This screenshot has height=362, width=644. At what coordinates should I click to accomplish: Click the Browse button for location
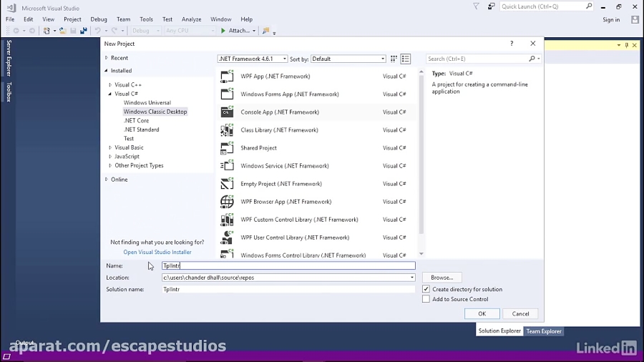pos(441,277)
